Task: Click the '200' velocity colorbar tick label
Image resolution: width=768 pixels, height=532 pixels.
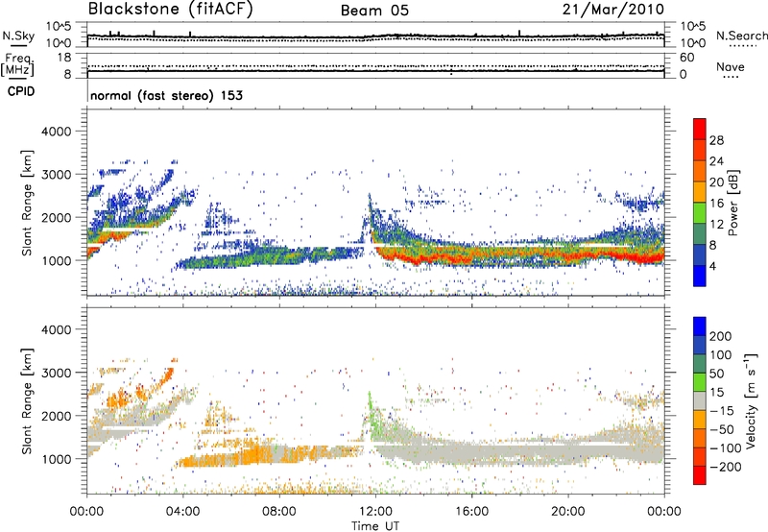Action: click(721, 336)
